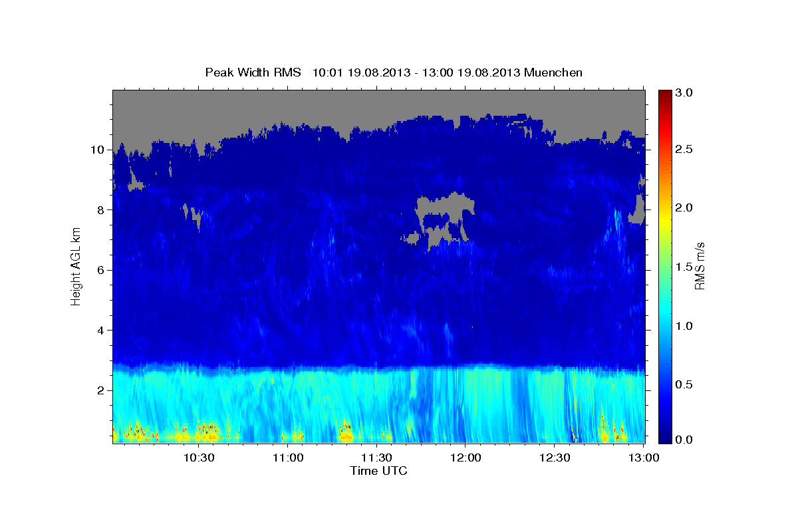
Task: Click the 11:00 time tick label
Action: click(x=288, y=458)
